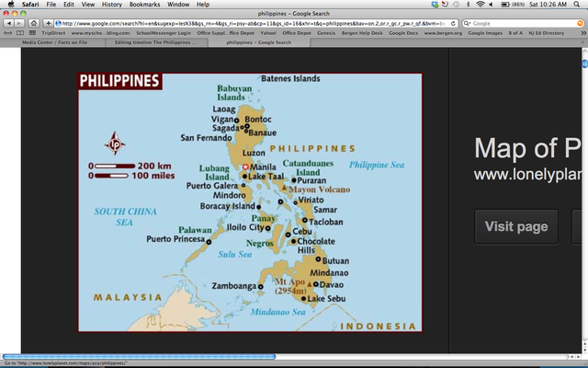Image resolution: width=588 pixels, height=368 pixels.
Task: Open the Bluetooth status menu
Action: (468, 4)
